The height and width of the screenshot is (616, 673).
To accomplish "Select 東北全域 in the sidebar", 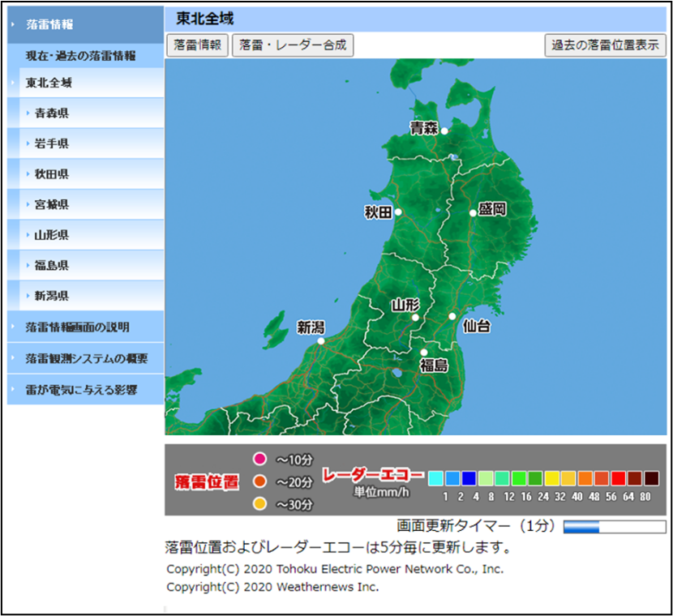I will [84, 83].
